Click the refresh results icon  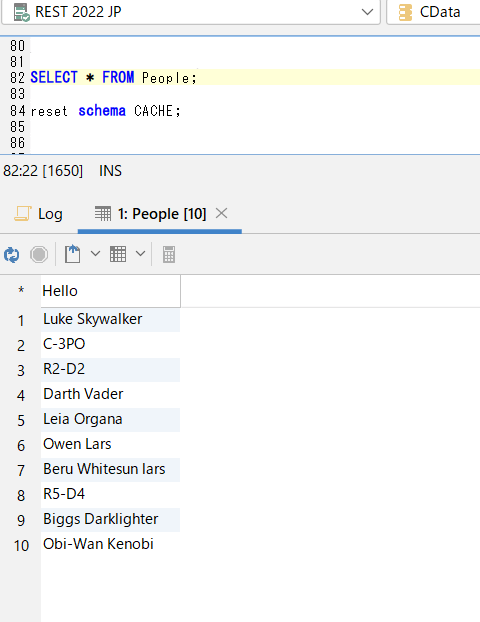point(12,254)
